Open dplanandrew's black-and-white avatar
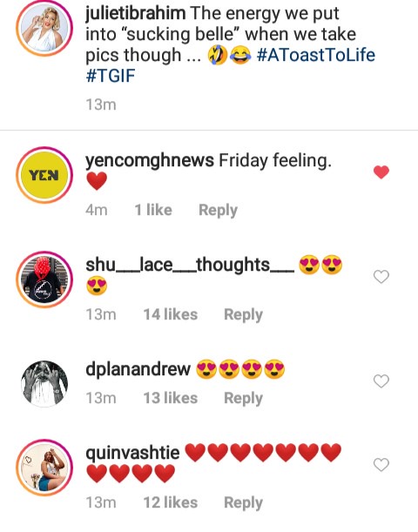The width and height of the screenshot is (418, 532). pyautogui.click(x=44, y=384)
